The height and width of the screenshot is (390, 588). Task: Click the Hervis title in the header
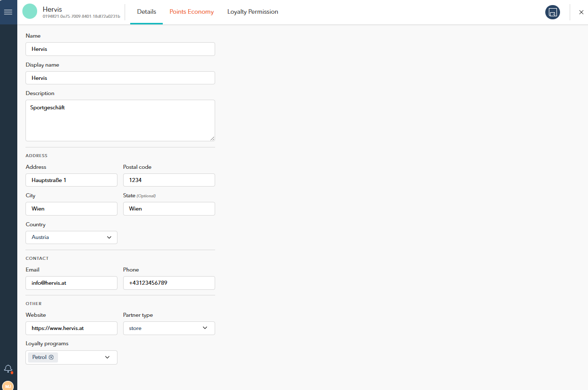tap(52, 9)
